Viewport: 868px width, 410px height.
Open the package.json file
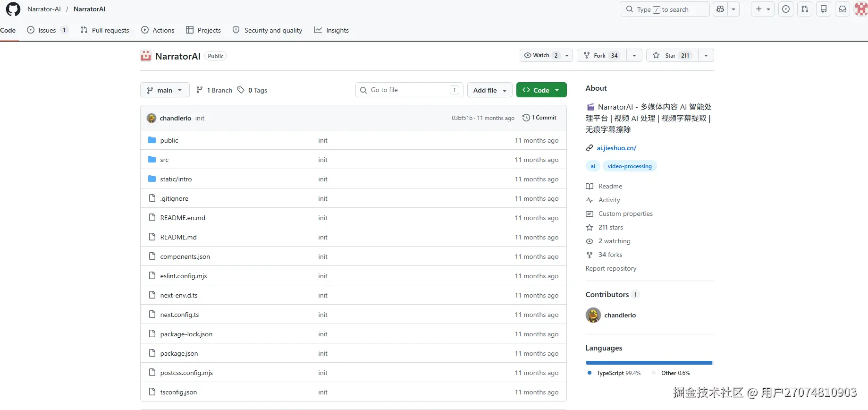coord(179,353)
